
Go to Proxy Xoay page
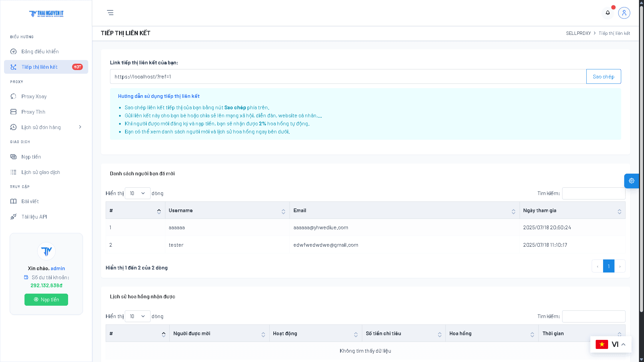(46, 96)
